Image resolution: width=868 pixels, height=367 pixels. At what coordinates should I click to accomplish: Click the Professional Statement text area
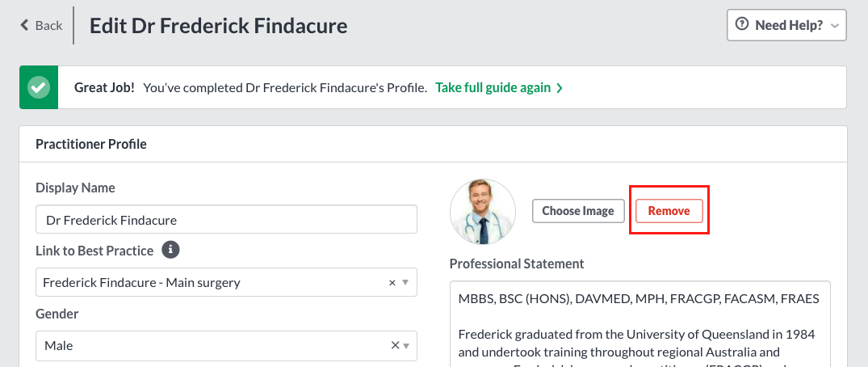coord(640,324)
